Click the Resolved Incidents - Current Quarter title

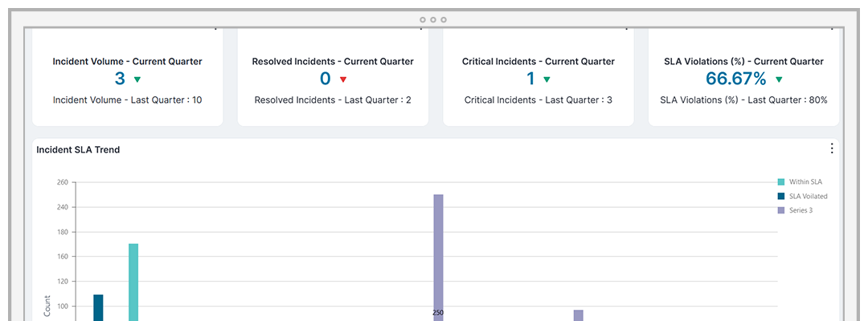[x=333, y=62]
